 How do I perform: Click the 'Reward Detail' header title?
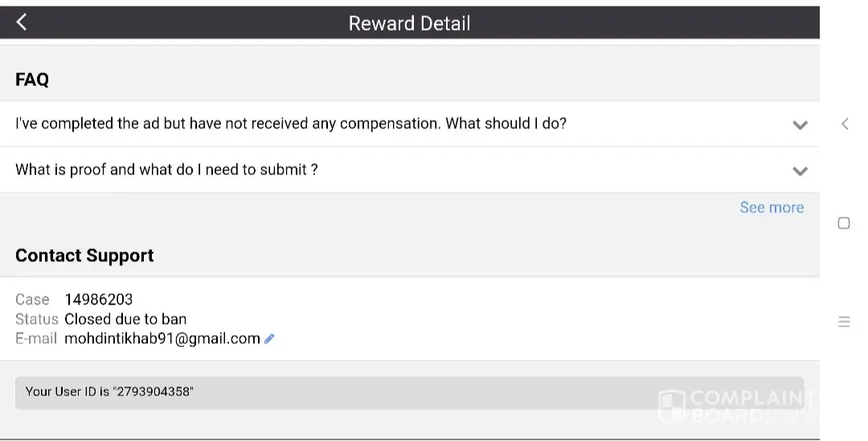click(409, 23)
